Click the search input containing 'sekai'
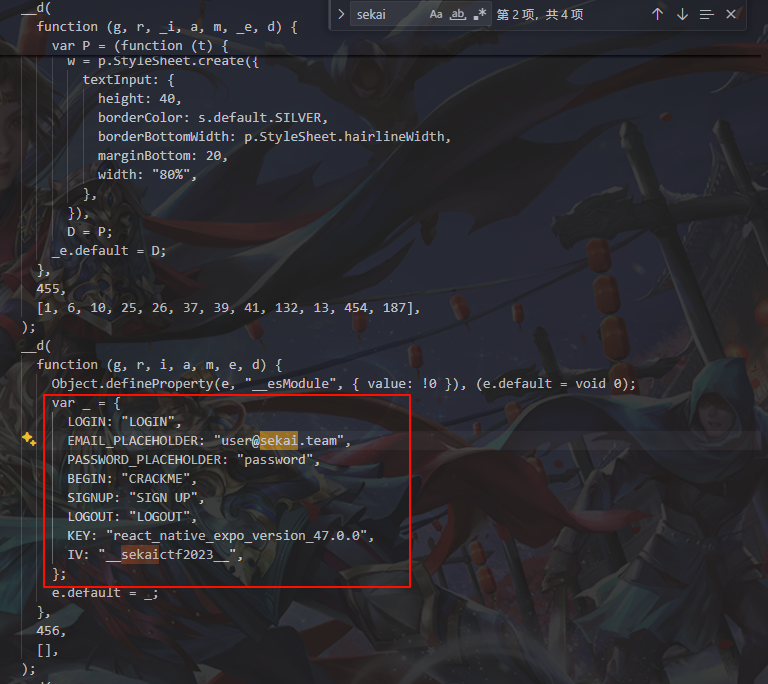The image size is (768, 684). point(385,15)
